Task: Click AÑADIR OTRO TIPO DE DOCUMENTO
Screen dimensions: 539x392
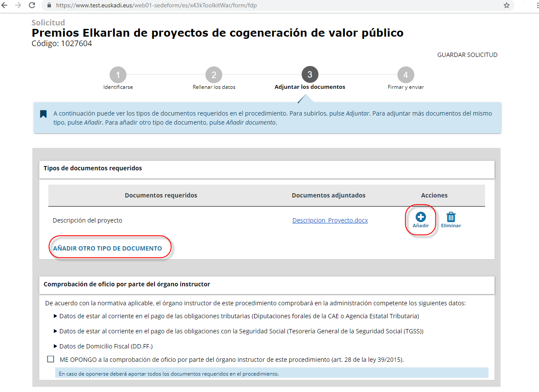Action: coord(107,248)
